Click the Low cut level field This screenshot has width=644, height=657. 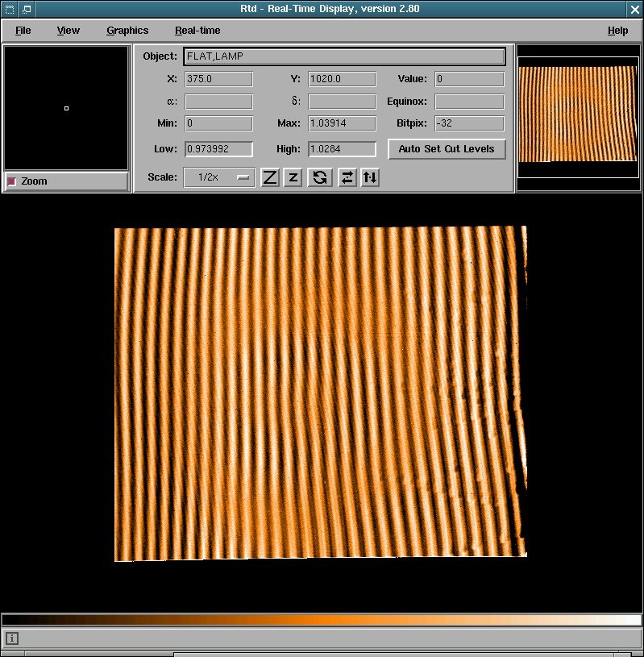point(219,149)
